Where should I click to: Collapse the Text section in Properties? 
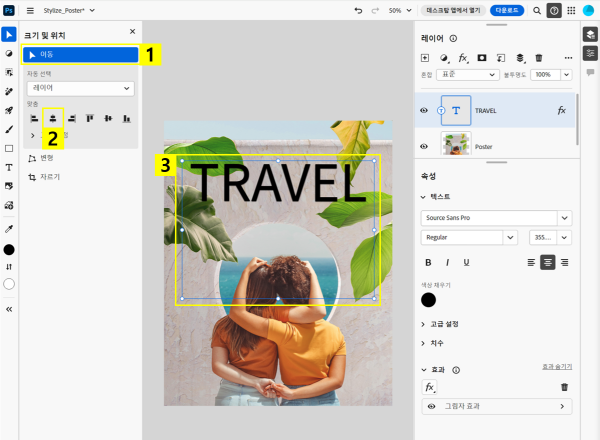(435, 197)
